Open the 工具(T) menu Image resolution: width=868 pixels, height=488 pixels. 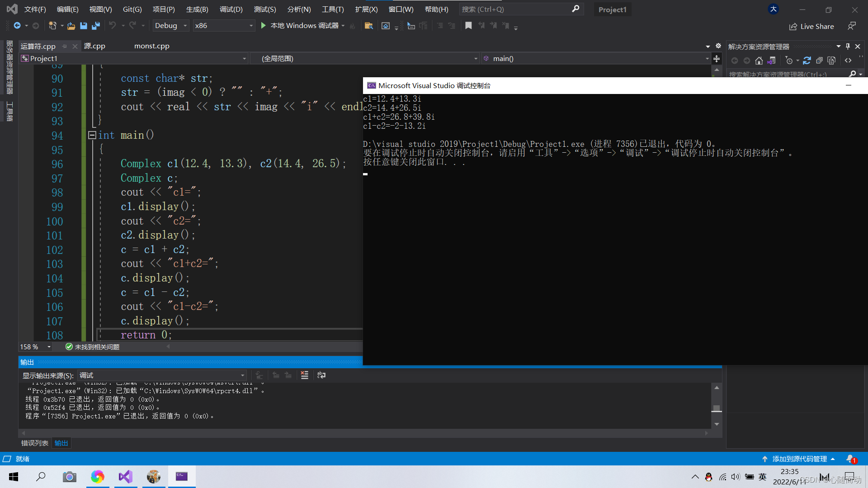pyautogui.click(x=333, y=9)
